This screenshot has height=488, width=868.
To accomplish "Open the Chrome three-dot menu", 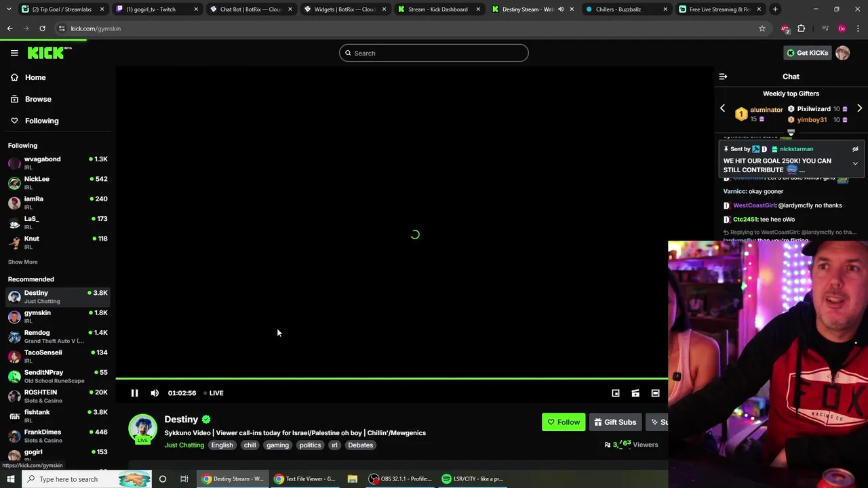I will (x=858, y=28).
